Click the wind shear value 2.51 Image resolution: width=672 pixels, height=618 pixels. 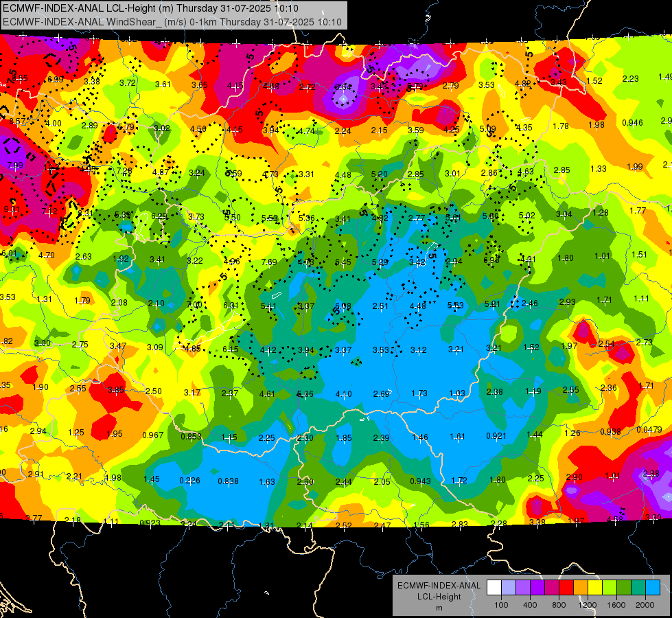coord(380,306)
